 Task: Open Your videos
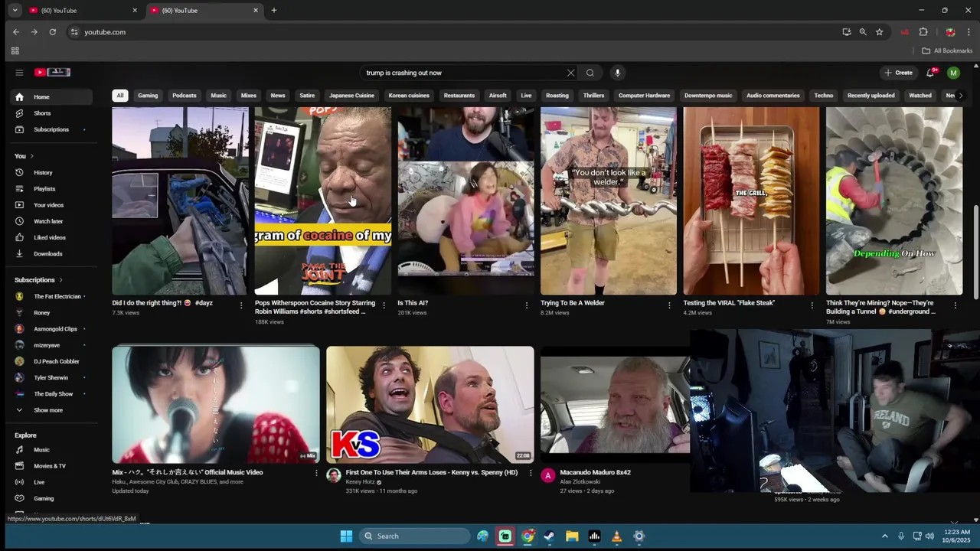[x=51, y=205]
